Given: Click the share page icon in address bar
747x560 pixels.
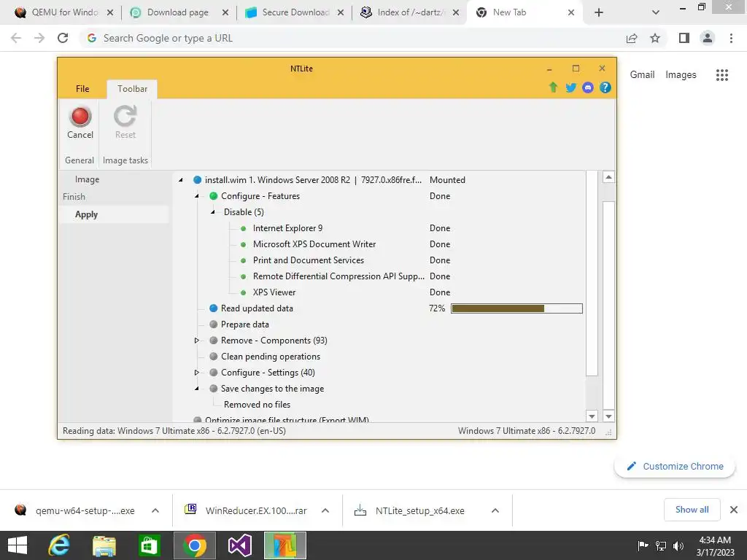Looking at the screenshot, I should (632, 38).
